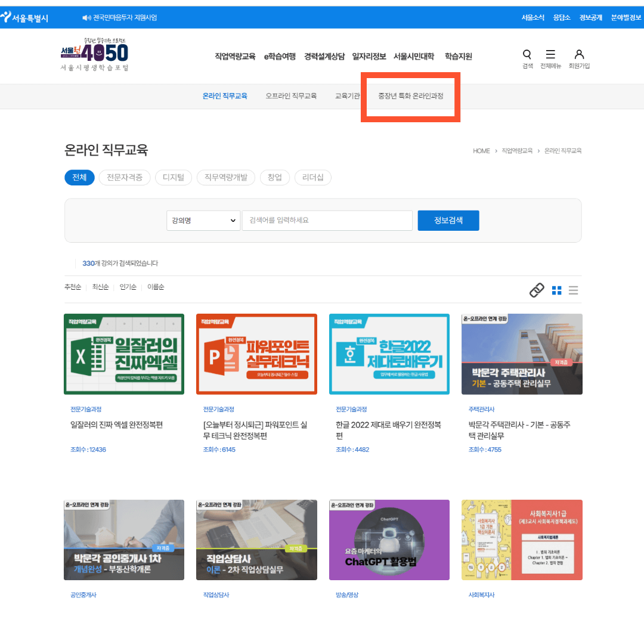This screenshot has width=644, height=644.
Task: Open the 전체메뉴 hamburger menu icon
Action: [x=551, y=55]
